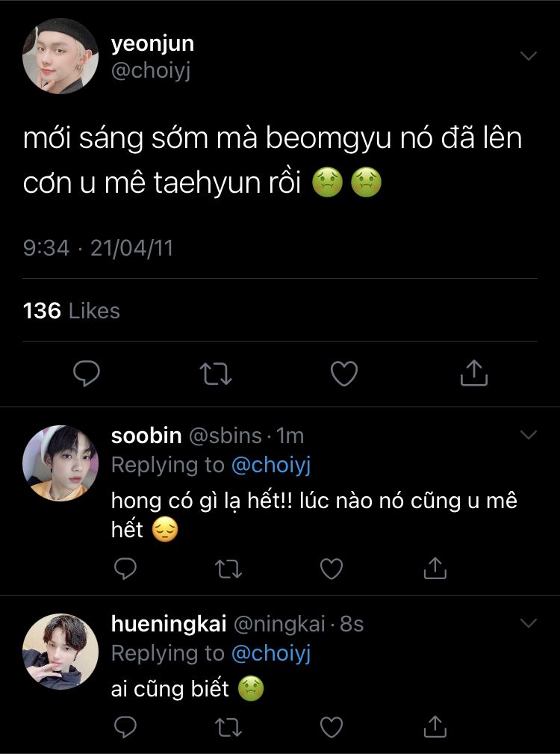The image size is (560, 754).
Task: Reply to yeonjun's main tweet
Action: tap(87, 373)
